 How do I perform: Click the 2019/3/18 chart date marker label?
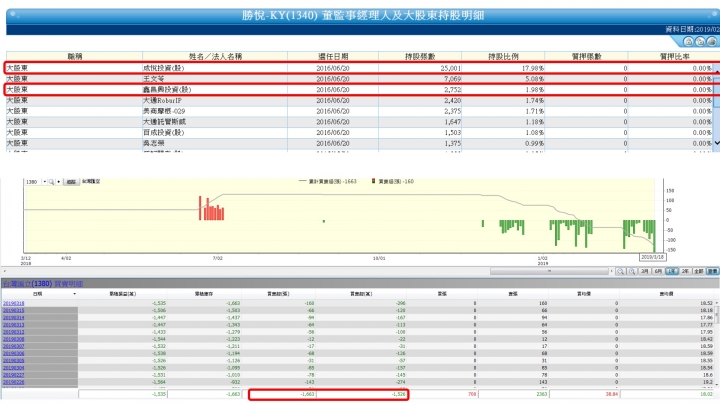[x=652, y=257]
